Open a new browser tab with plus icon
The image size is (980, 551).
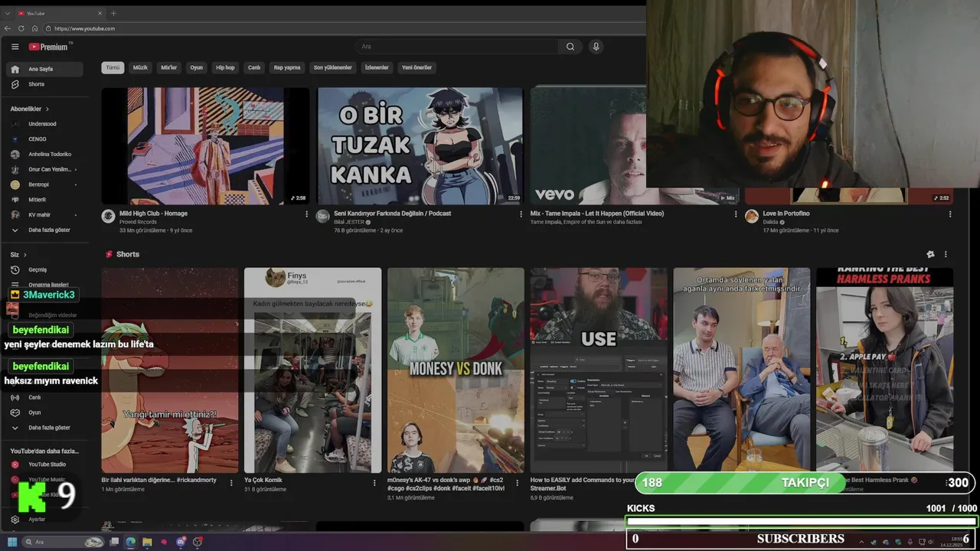(113, 13)
